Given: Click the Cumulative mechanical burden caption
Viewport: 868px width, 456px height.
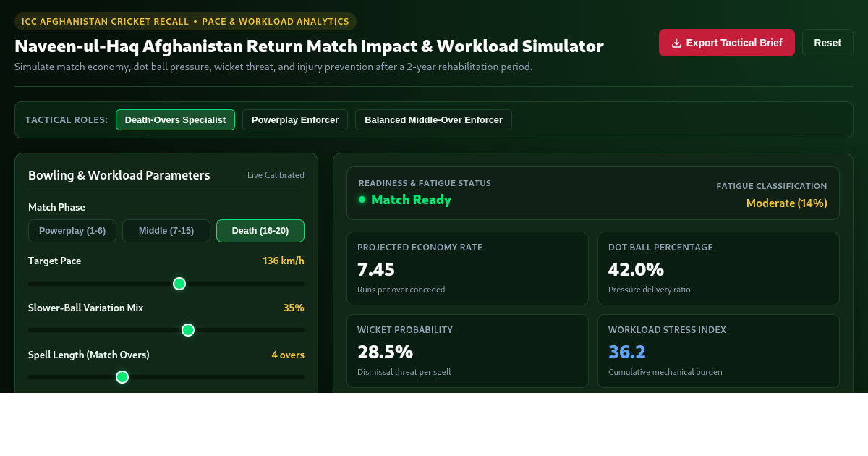Looking at the screenshot, I should pos(665,372).
